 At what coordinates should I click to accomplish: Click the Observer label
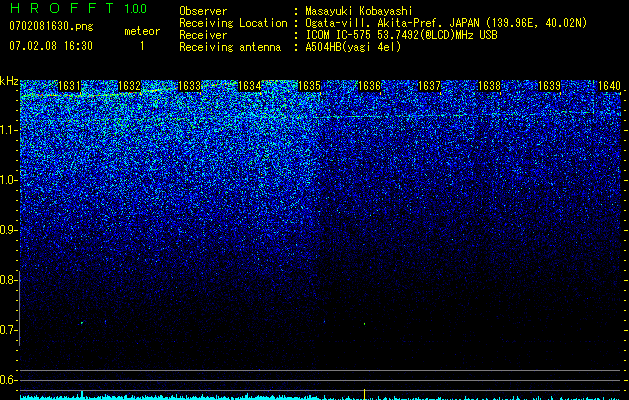pos(203,11)
